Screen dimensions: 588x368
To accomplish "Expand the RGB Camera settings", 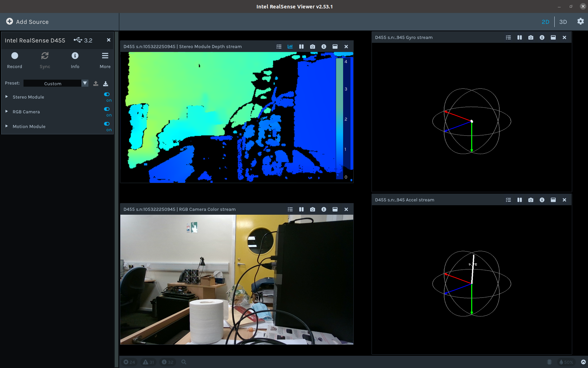I will click(6, 112).
